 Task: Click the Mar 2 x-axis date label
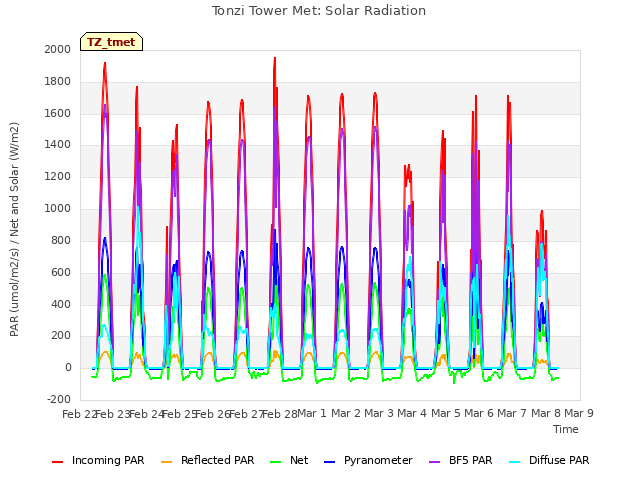(345, 413)
